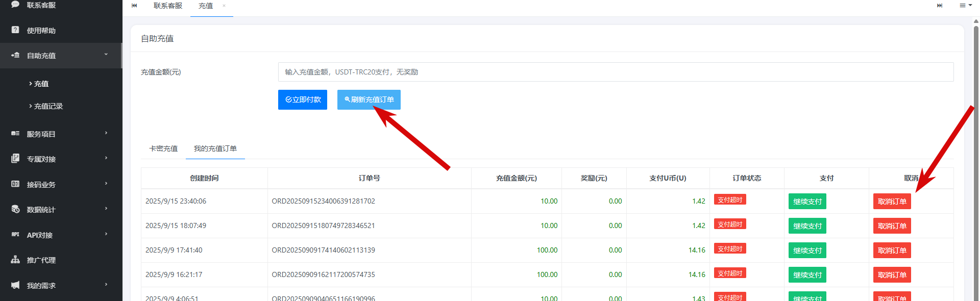Click 取消订单 for order ending 8346521
Image resolution: width=980 pixels, height=301 pixels.
point(892,226)
